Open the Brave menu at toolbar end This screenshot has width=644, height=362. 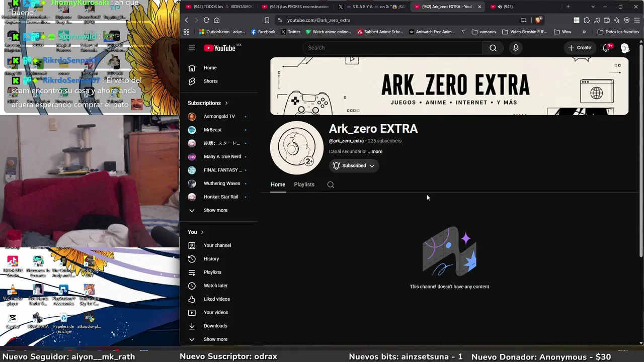click(636, 20)
